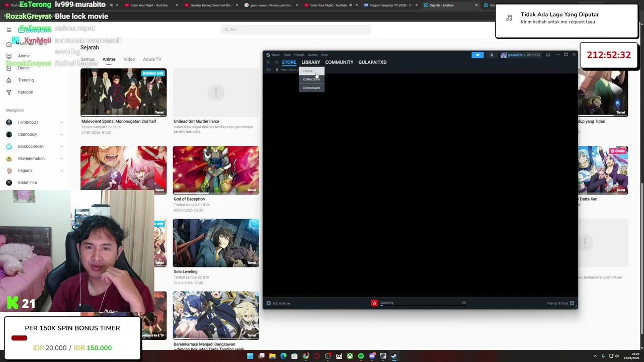Select Downloads in the Library dropdown
Image resolution: width=644 pixels, height=362 pixels.
(x=311, y=88)
